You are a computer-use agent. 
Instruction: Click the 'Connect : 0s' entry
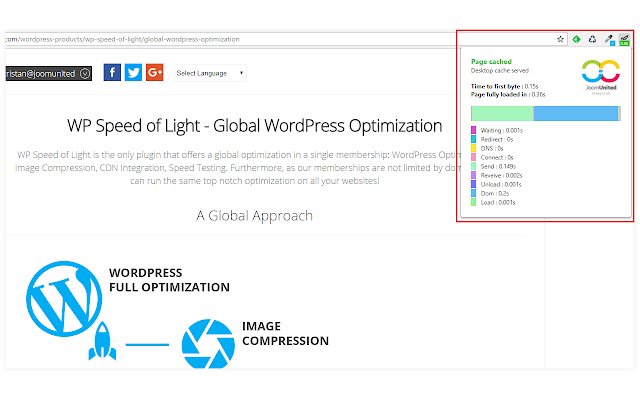[497, 157]
